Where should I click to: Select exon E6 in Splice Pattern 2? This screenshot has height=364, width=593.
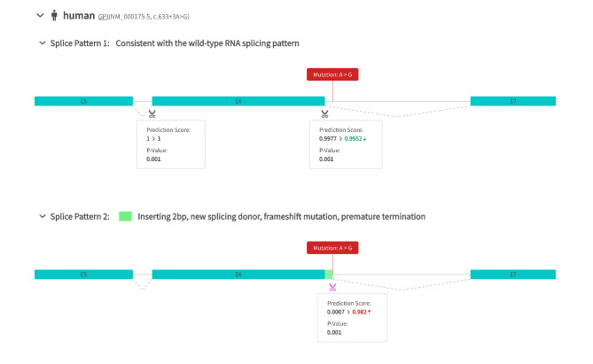pyautogui.click(x=238, y=275)
